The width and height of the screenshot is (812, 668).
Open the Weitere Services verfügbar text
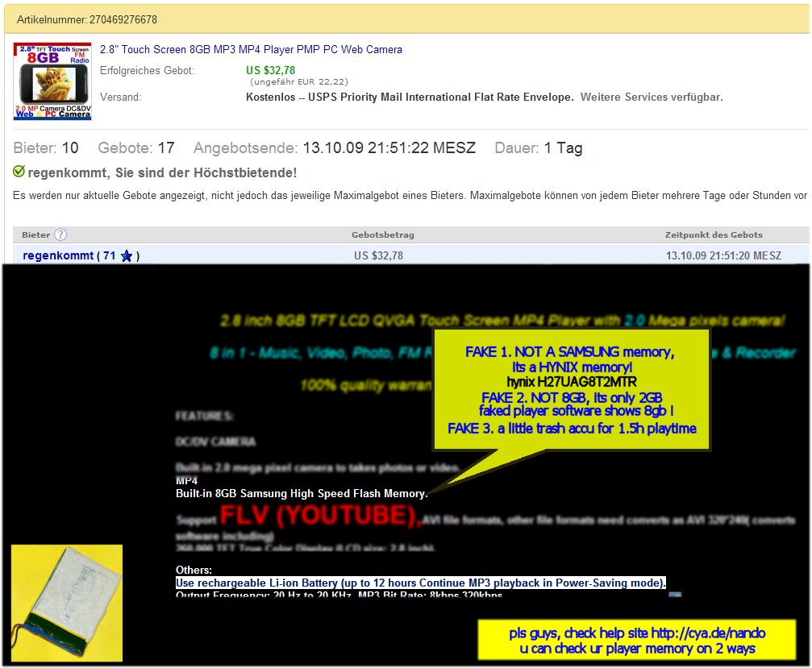coord(652,98)
